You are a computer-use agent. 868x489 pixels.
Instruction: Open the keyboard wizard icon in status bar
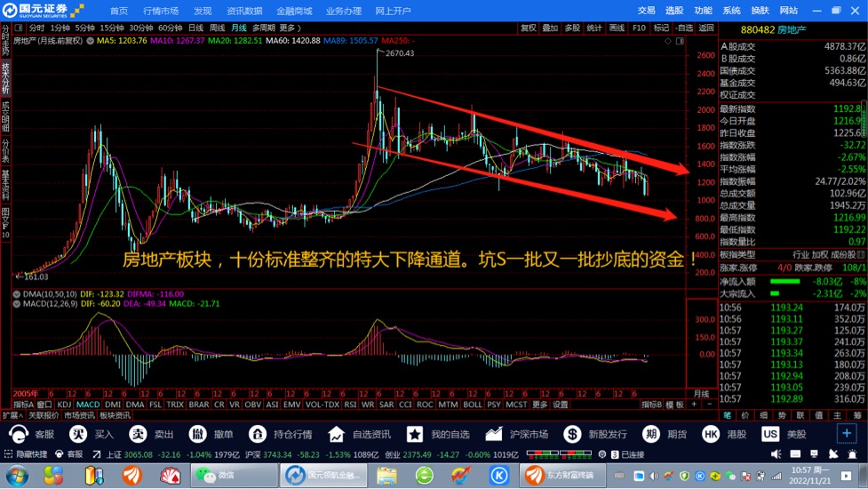click(x=795, y=454)
